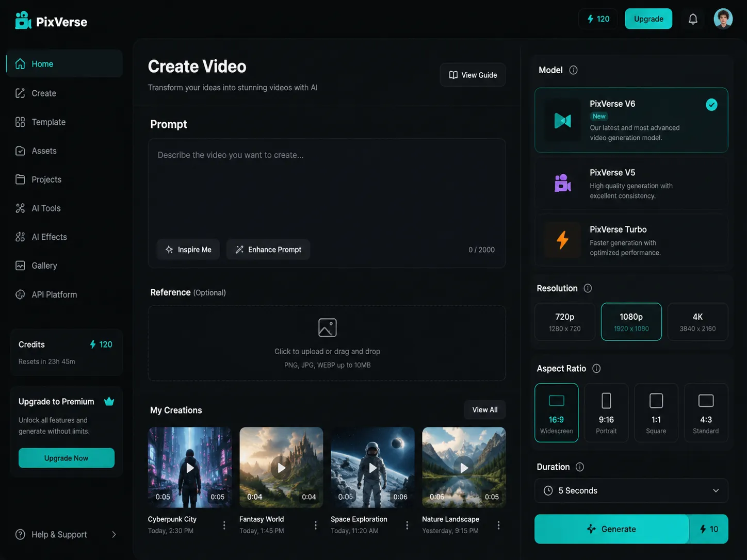Choose 720p resolution
Viewport: 747px width, 560px height.
(x=565, y=322)
